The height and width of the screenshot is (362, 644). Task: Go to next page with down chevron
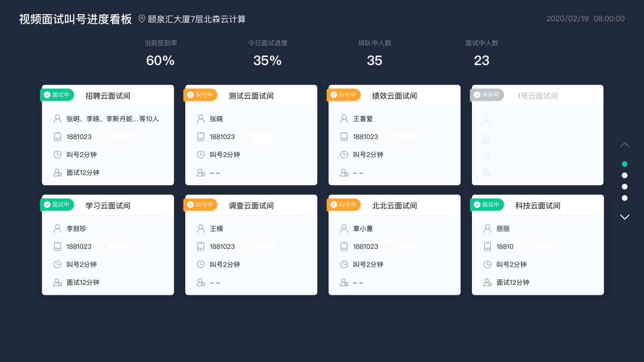tap(625, 217)
